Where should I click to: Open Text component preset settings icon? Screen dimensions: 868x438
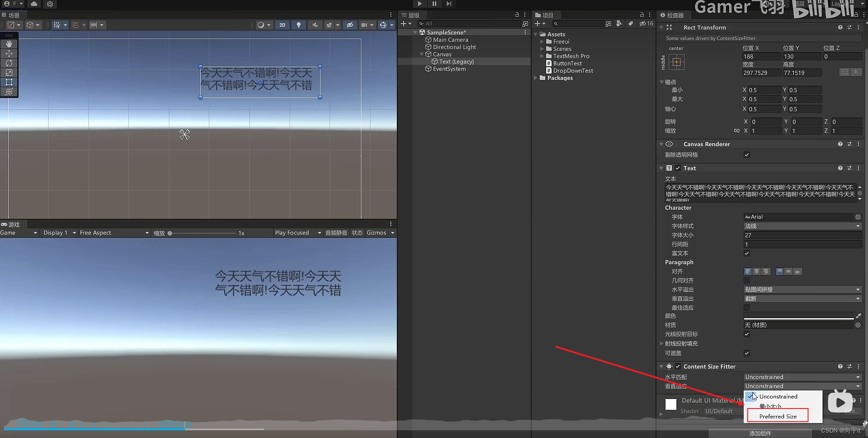pos(849,168)
